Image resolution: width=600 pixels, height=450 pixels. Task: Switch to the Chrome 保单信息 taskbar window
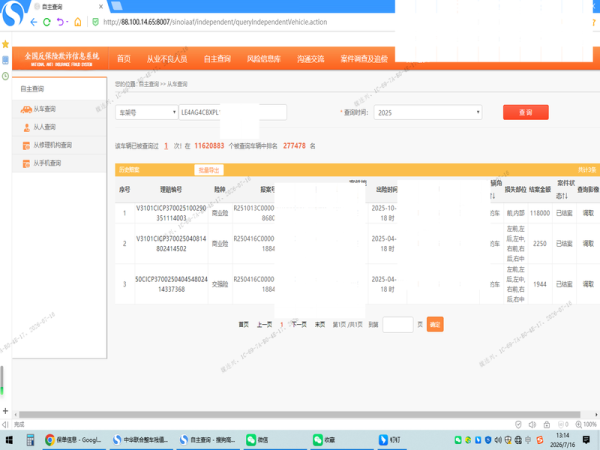(73, 440)
